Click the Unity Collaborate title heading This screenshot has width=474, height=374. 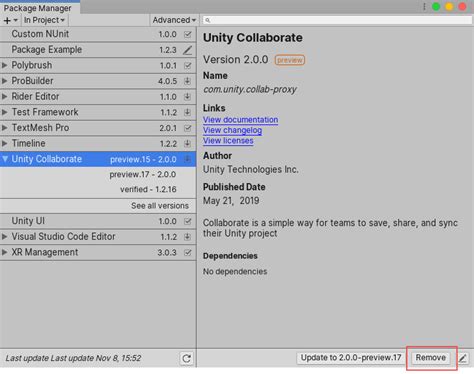click(253, 38)
